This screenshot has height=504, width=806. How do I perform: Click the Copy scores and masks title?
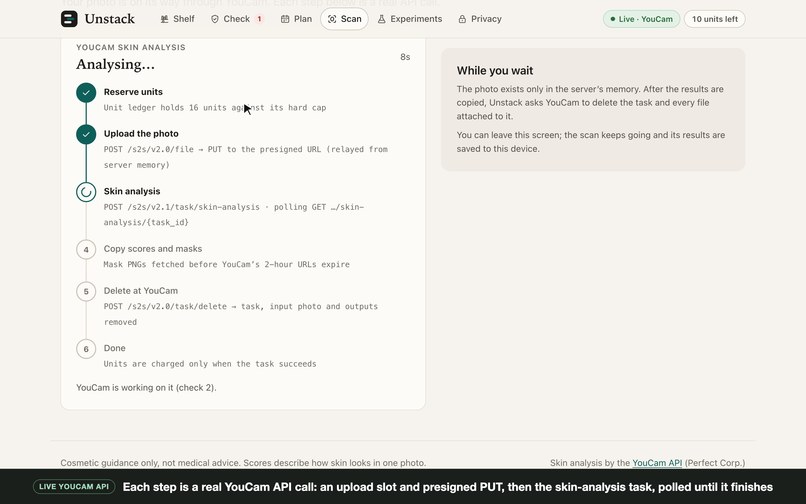(x=153, y=248)
